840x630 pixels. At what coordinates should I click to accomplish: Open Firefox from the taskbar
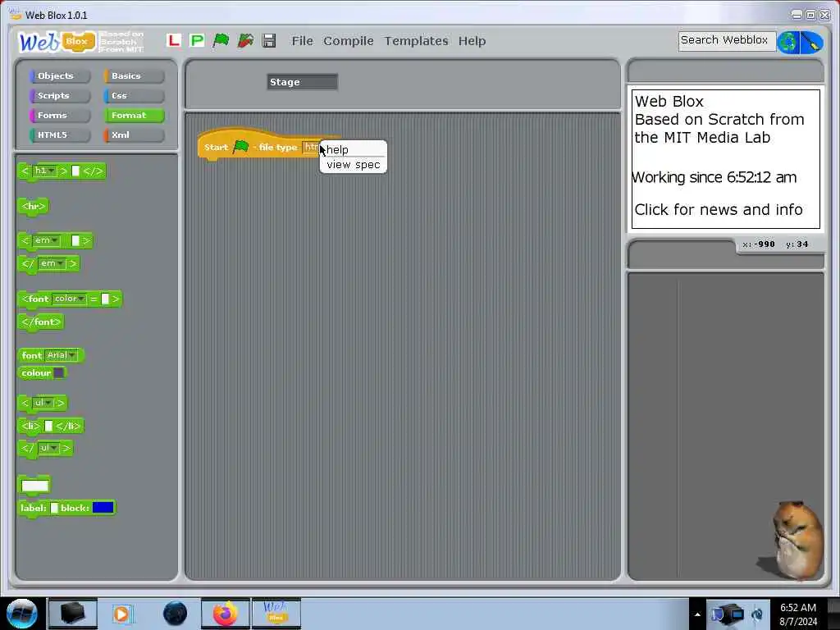click(226, 614)
